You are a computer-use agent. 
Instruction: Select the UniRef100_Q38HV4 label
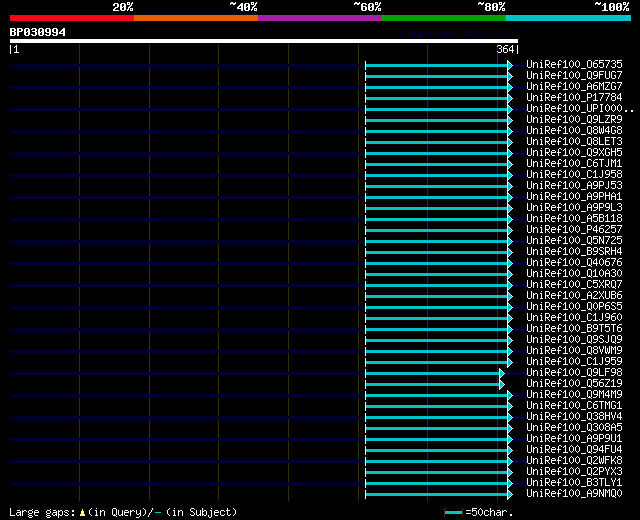(574, 417)
